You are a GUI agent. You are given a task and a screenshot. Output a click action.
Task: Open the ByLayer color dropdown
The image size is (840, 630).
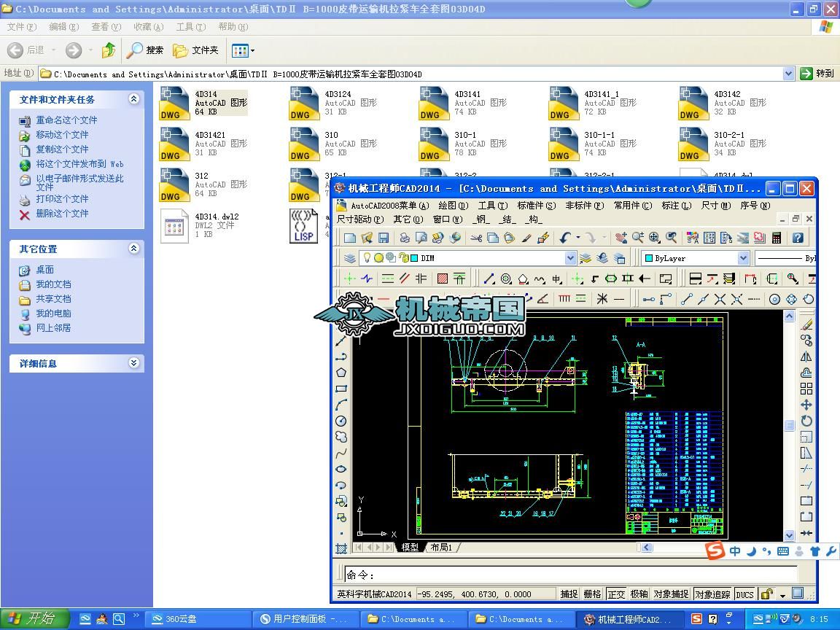(x=743, y=258)
